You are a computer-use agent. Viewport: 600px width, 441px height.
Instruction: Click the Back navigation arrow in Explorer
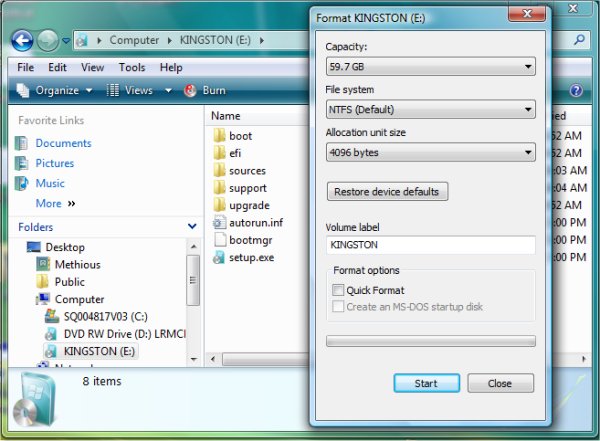coord(22,40)
